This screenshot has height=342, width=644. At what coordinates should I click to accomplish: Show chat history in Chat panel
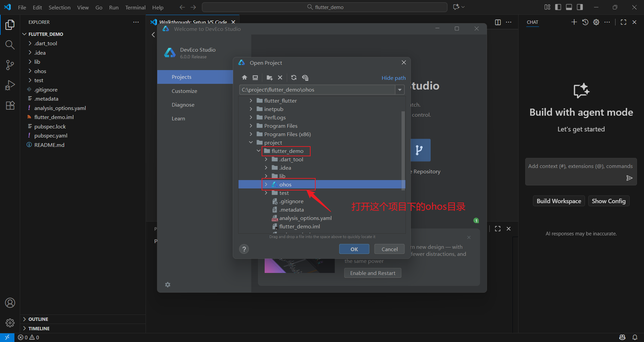585,22
